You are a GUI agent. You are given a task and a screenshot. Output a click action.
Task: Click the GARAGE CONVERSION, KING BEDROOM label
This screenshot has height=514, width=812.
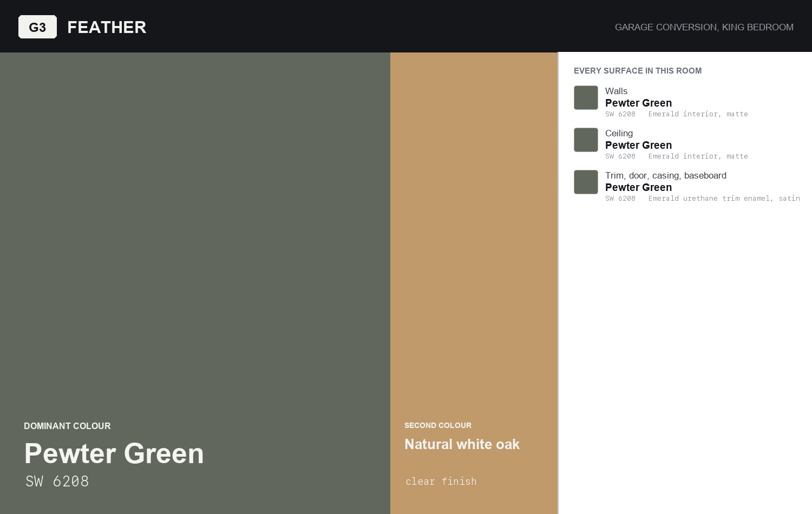704,27
